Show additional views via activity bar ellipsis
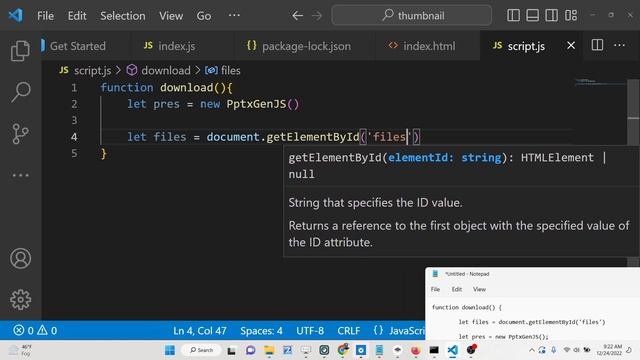 pos(20,176)
